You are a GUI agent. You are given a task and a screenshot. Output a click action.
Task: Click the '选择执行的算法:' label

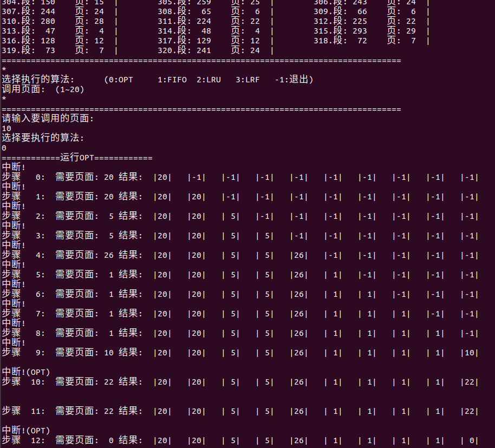coord(38,79)
